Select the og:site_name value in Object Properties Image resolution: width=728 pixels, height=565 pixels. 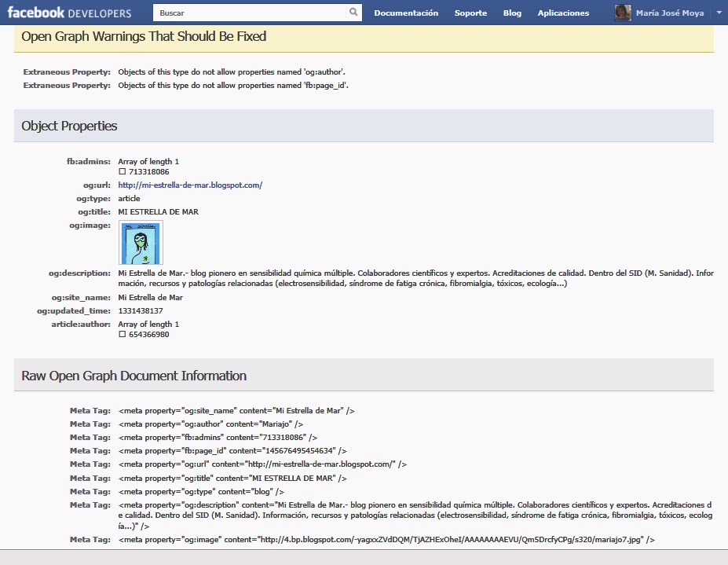[x=151, y=297]
